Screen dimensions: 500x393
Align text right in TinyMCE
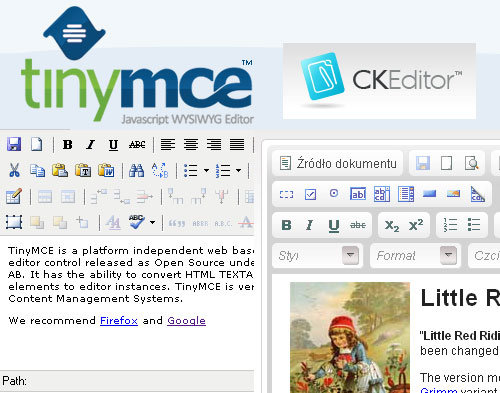[214, 145]
